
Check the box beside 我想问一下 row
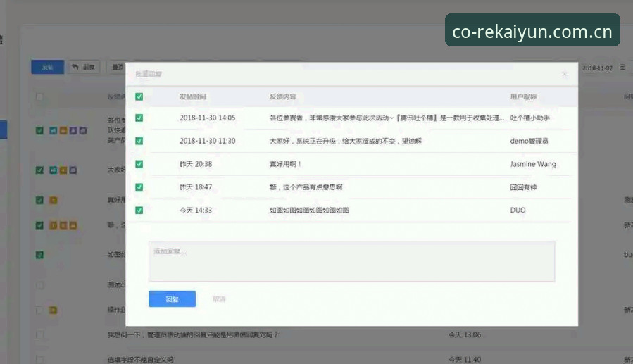(x=39, y=334)
